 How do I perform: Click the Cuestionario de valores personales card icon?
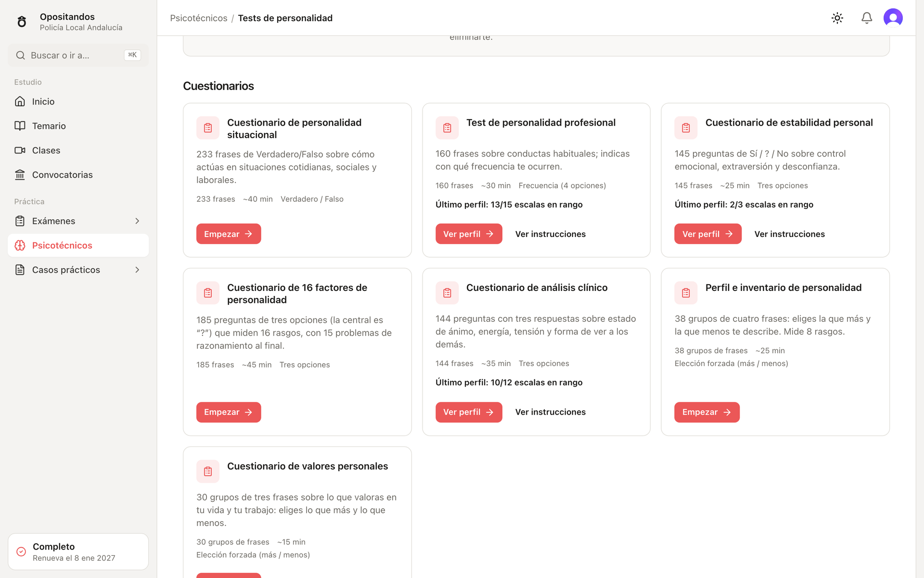tap(208, 472)
